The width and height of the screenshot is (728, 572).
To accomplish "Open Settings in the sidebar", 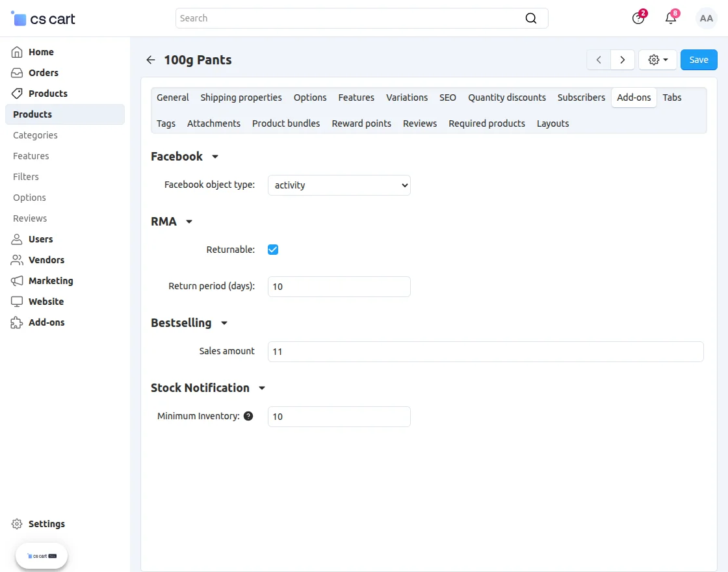I will 46,524.
